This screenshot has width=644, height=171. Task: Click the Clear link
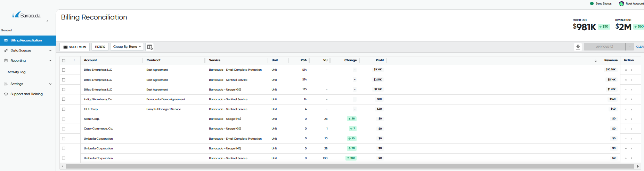click(640, 47)
